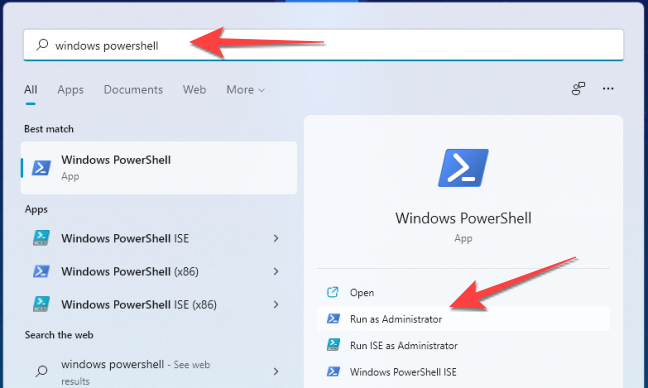Click the PowerShell icon in Best match
Viewport: 648px width, 388px height.
pyautogui.click(x=41, y=168)
